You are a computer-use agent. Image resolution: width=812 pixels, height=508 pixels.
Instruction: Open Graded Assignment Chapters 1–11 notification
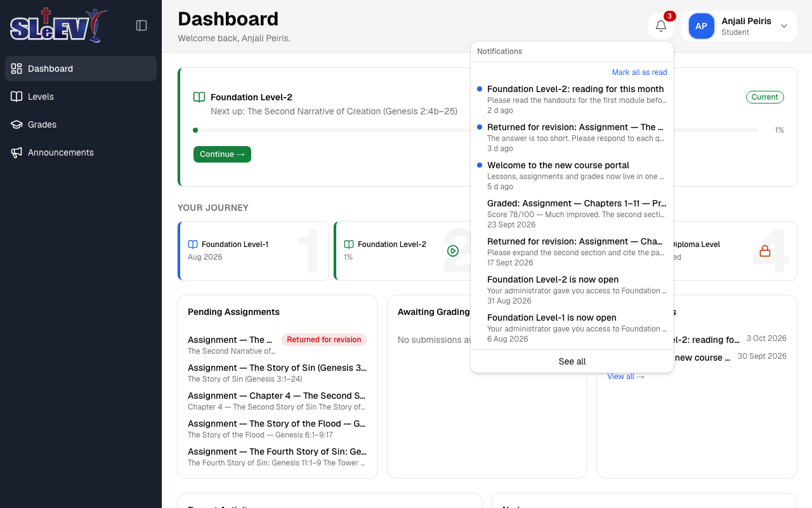pos(572,214)
